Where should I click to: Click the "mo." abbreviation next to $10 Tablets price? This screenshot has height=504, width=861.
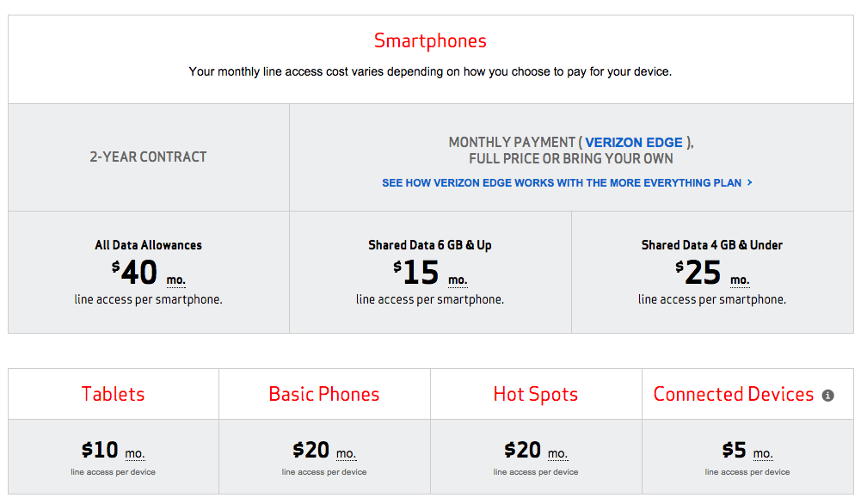point(135,453)
